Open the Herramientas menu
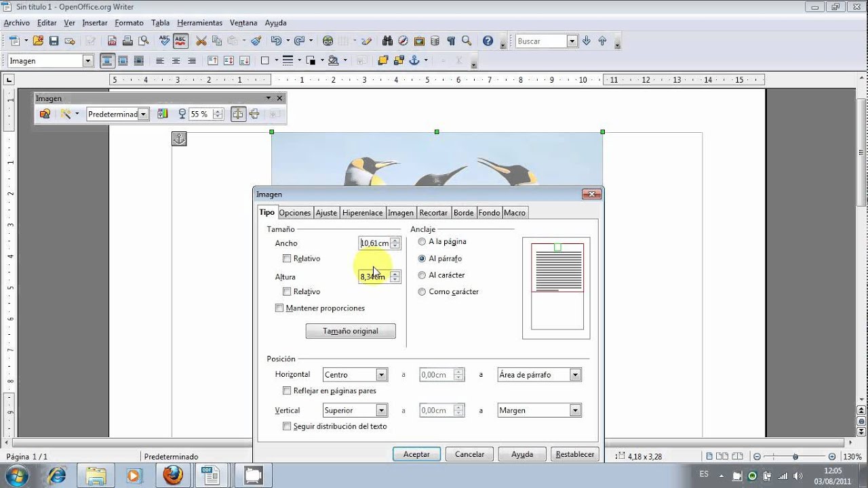This screenshot has width=868, height=488. click(x=199, y=22)
